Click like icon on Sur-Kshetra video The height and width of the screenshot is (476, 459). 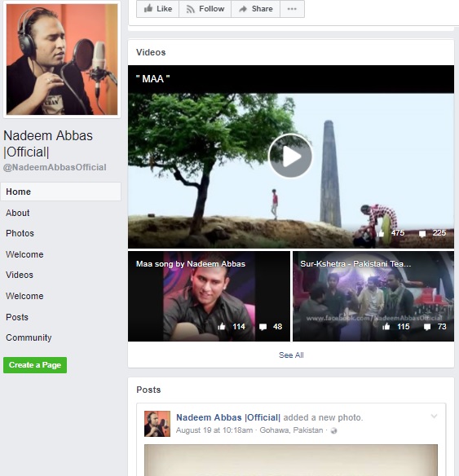click(x=386, y=326)
